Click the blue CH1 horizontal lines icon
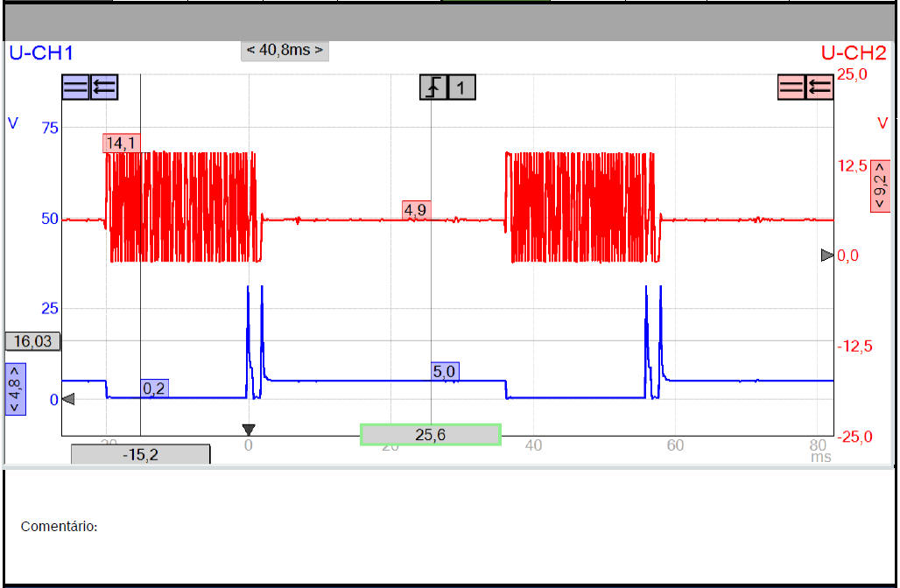 (x=75, y=87)
